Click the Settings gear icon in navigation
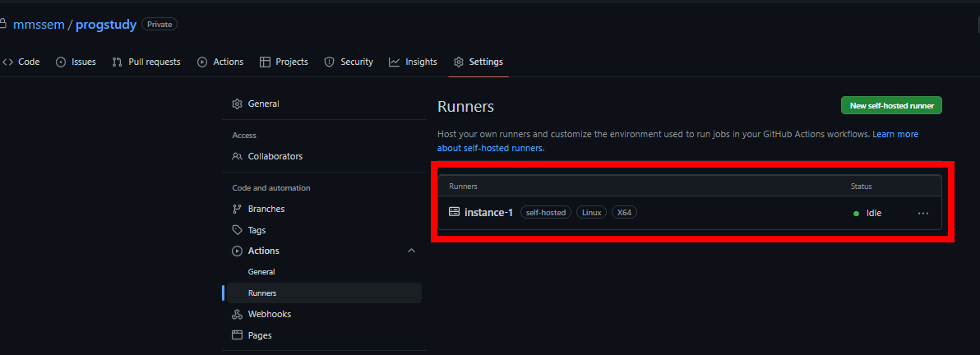 (459, 62)
